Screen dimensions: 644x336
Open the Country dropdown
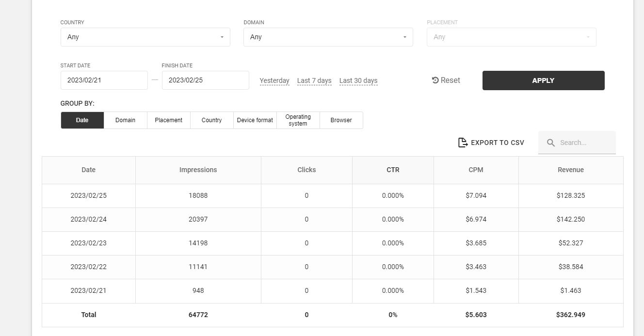pos(145,37)
